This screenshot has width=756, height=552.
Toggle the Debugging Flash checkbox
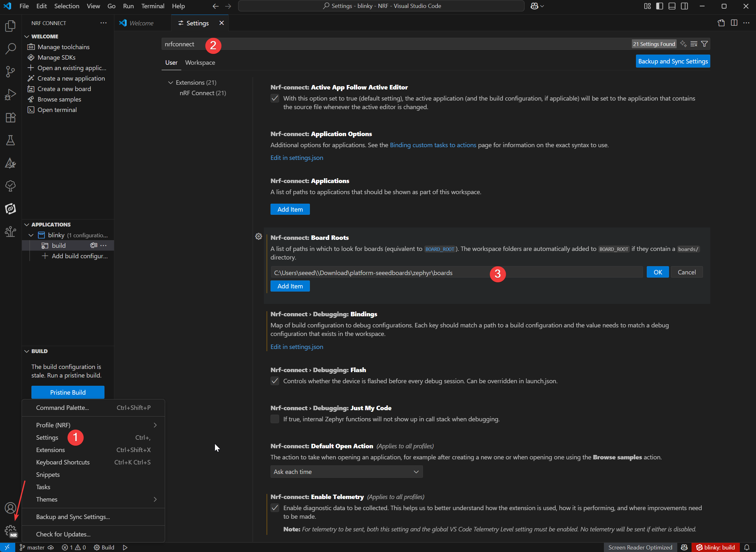[275, 381]
